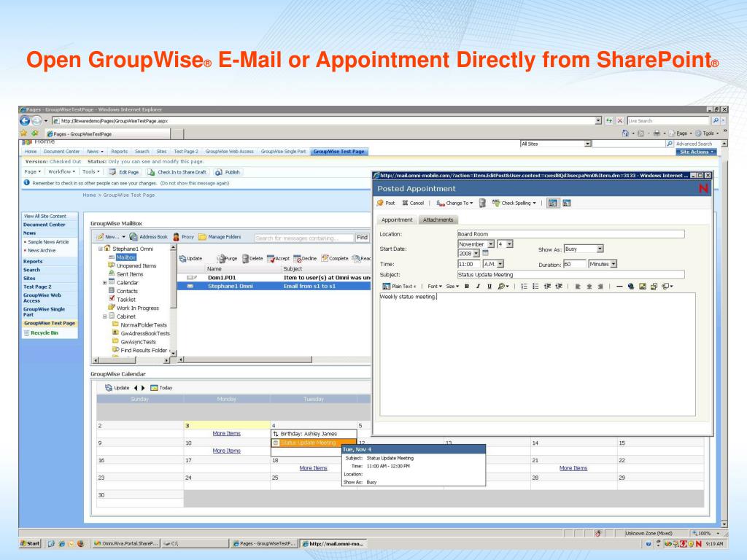Accept the selected item
Image resolution: width=747 pixels, height=560 pixels.
pyautogui.click(x=278, y=259)
